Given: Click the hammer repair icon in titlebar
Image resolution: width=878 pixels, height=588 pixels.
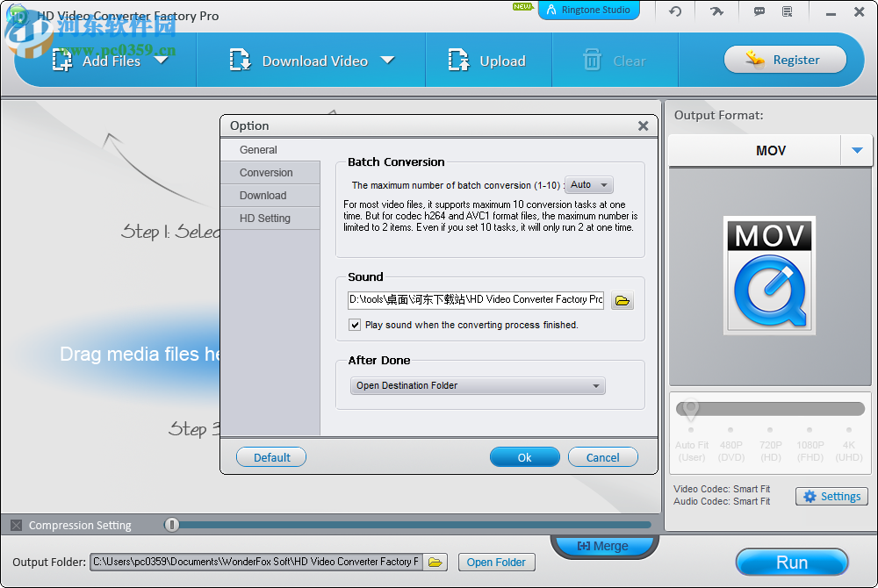Looking at the screenshot, I should point(716,11).
